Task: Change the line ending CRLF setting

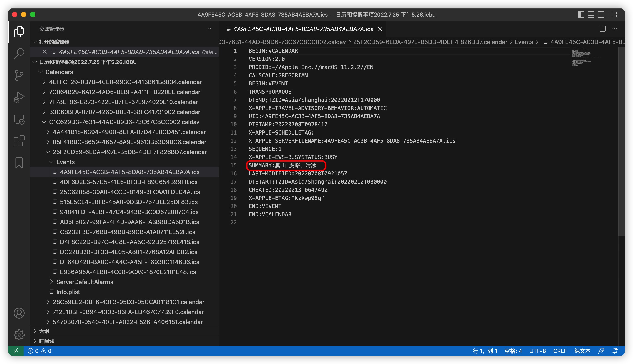Action: pos(560,351)
